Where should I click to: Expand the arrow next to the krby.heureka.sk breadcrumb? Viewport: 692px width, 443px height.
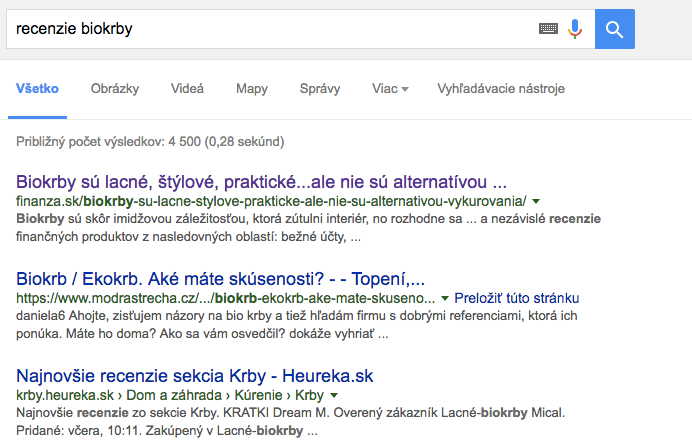click(334, 395)
